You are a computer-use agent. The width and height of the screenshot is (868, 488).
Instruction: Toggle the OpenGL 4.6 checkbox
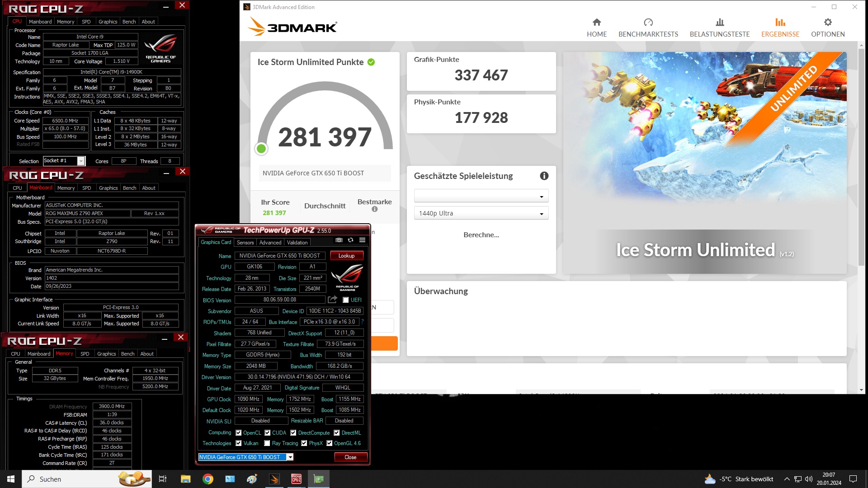tap(330, 443)
